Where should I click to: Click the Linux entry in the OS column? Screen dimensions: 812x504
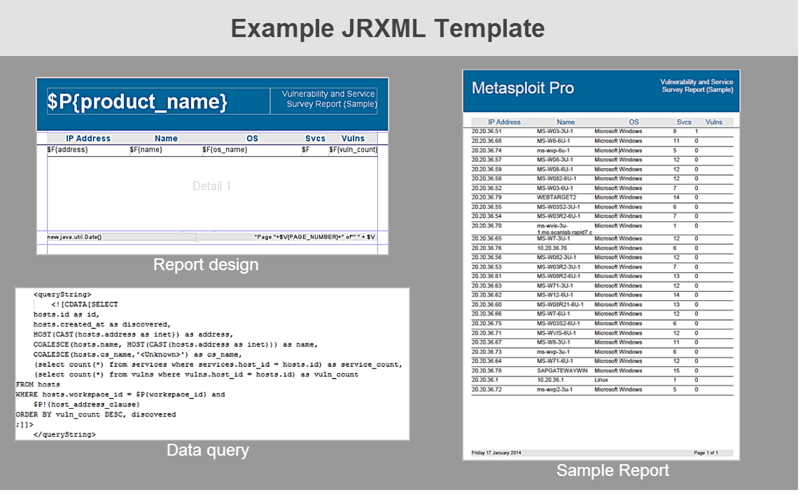(601, 380)
